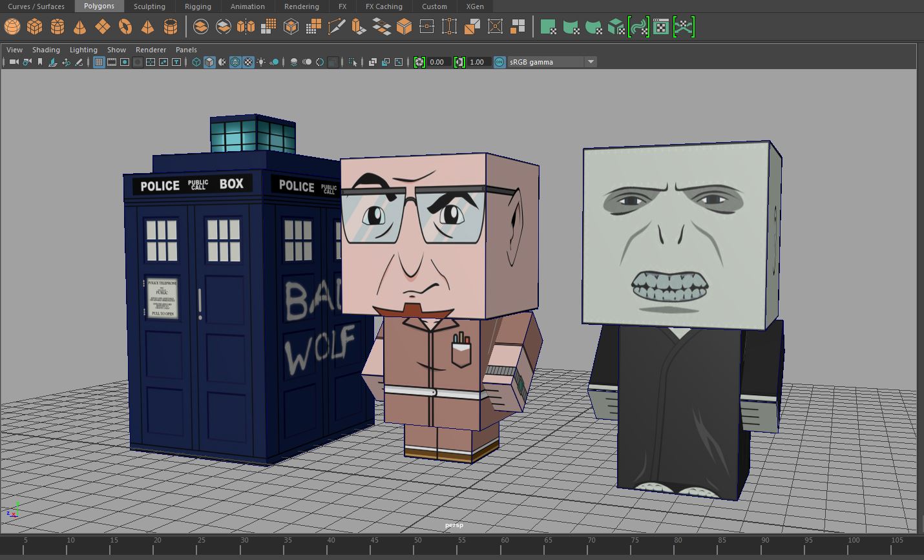
Task: Click the Separate meshes shelf icon
Action: click(224, 26)
